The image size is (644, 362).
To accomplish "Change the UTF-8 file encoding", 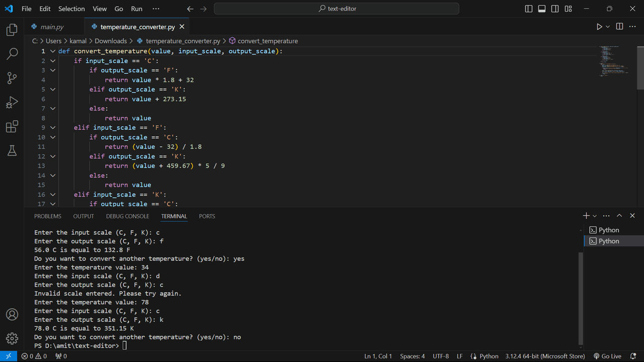I will (441, 356).
